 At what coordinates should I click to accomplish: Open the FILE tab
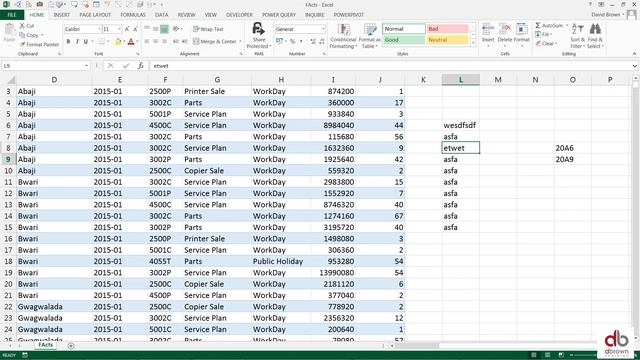(12, 15)
